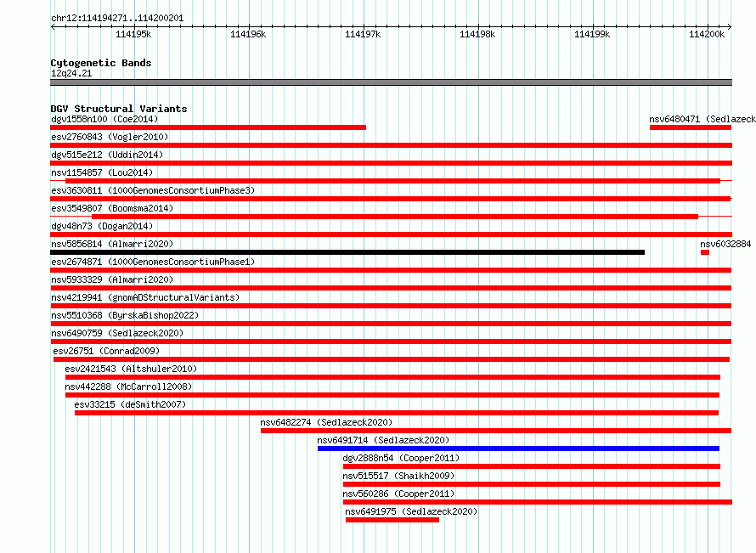The width and height of the screenshot is (756, 553).
Task: Open nsv4219941 (gnomADStructuralVariants) variant
Action: (145, 297)
